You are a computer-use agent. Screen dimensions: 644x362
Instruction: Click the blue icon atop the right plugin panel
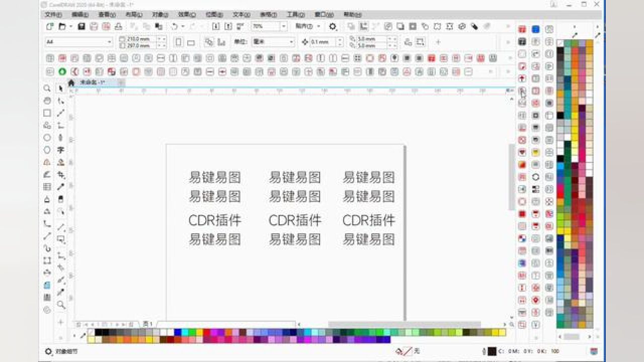pyautogui.click(x=536, y=30)
